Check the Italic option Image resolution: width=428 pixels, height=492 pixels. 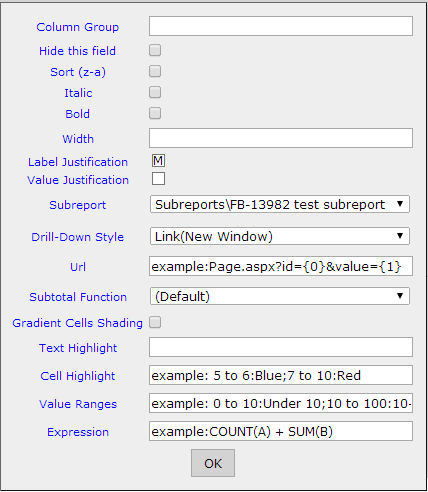click(x=155, y=92)
